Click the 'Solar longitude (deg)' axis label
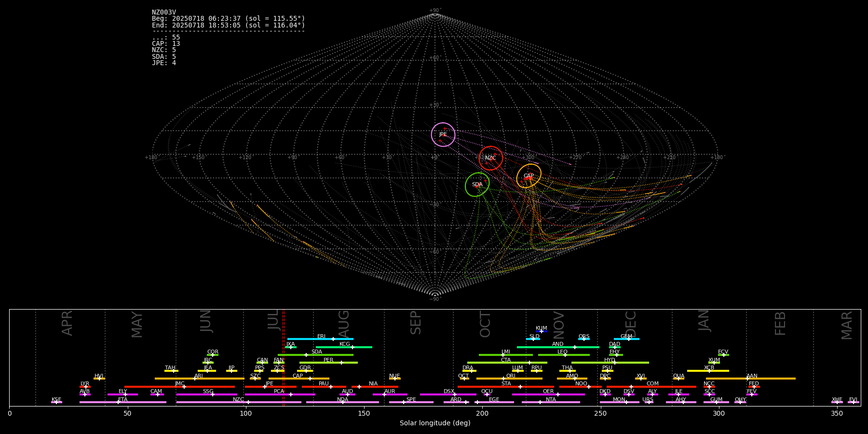This screenshot has height=434, width=868. pyautogui.click(x=435, y=423)
